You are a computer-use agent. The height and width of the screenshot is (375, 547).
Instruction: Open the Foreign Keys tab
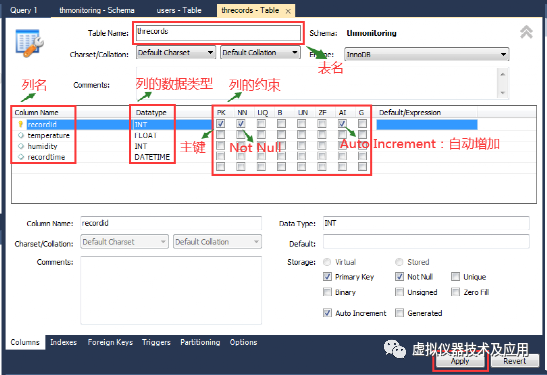click(110, 342)
